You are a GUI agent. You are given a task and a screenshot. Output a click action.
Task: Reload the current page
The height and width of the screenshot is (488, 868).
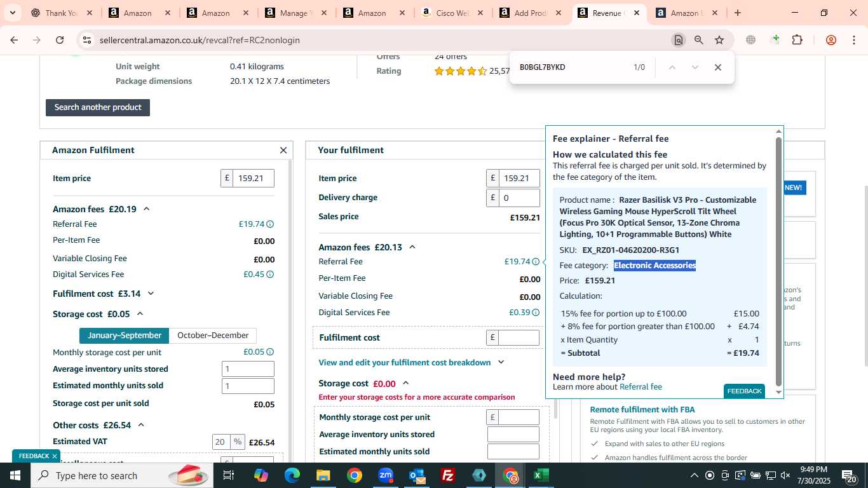click(x=60, y=40)
